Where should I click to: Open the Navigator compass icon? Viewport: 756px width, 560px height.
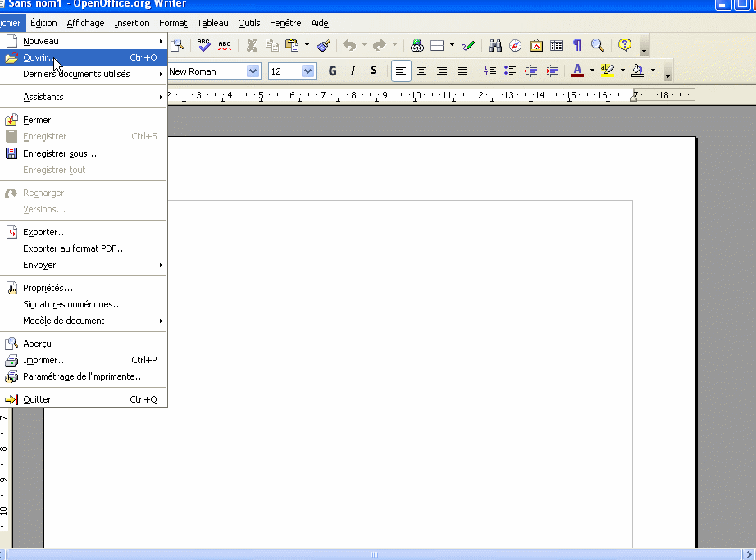click(516, 45)
